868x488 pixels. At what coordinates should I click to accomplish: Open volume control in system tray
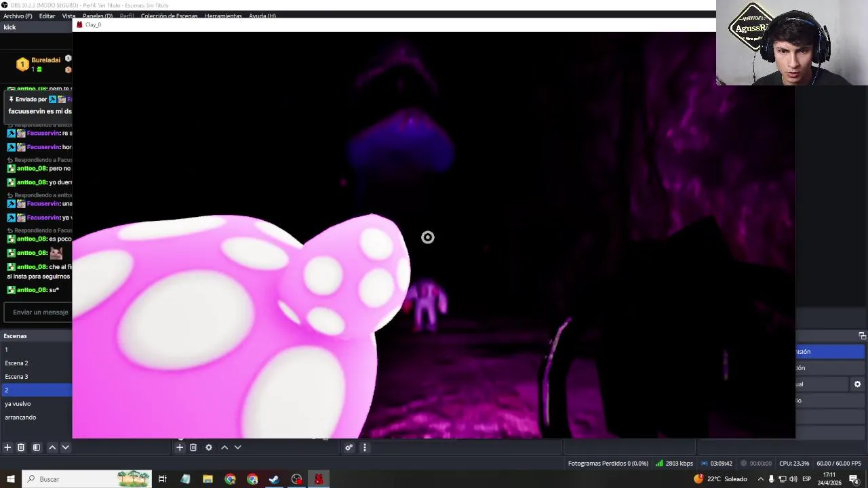[x=793, y=479]
